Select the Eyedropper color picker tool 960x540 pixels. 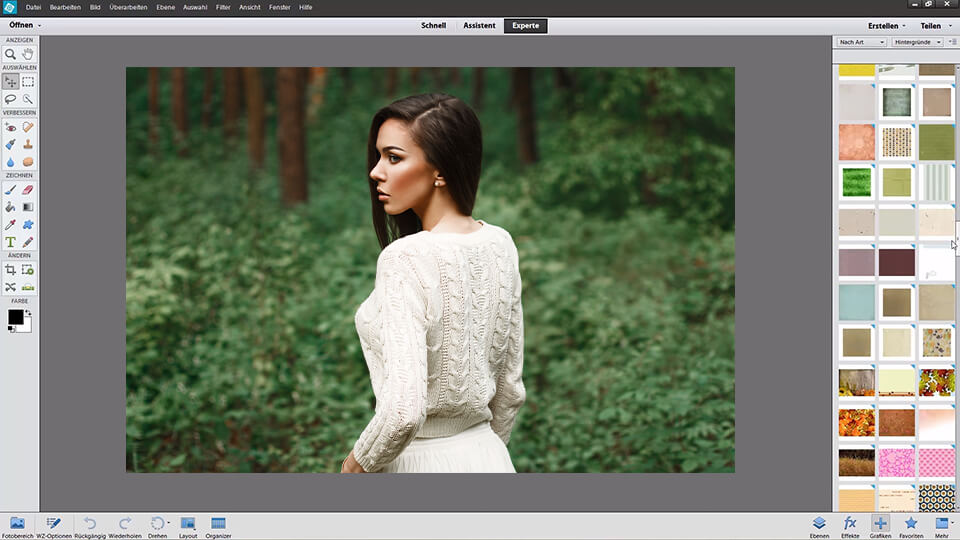[x=10, y=225]
